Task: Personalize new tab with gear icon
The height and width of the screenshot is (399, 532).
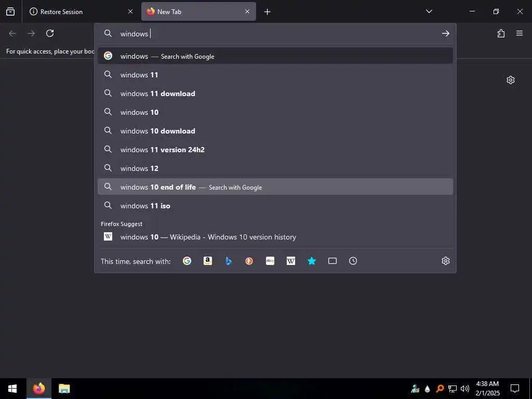Action: click(511, 80)
